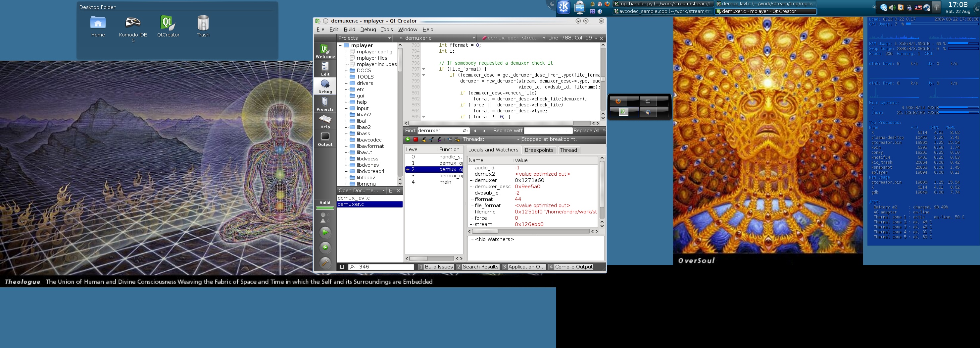Viewport: 980px width, 348px height.
Task: Open the KDE application launcher menu
Action: [x=563, y=7]
